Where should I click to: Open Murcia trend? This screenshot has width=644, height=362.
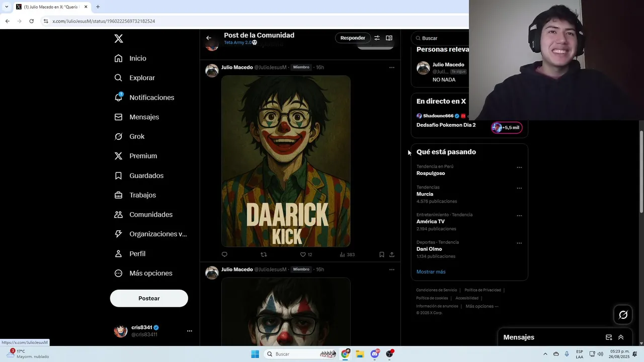point(425,194)
